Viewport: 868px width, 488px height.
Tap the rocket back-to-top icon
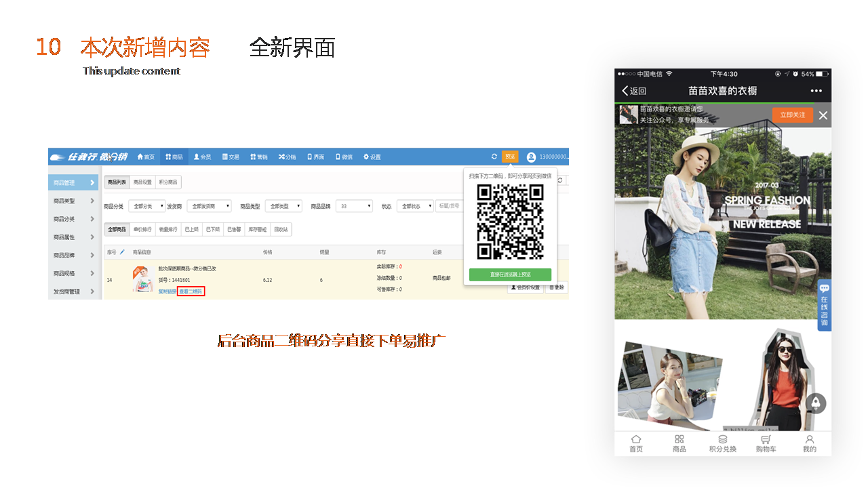coord(816,403)
